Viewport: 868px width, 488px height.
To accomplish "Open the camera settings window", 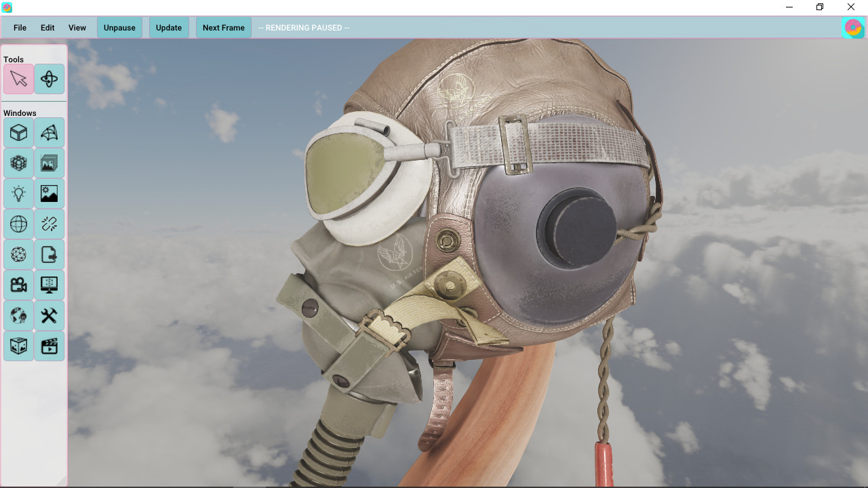I will [x=18, y=285].
